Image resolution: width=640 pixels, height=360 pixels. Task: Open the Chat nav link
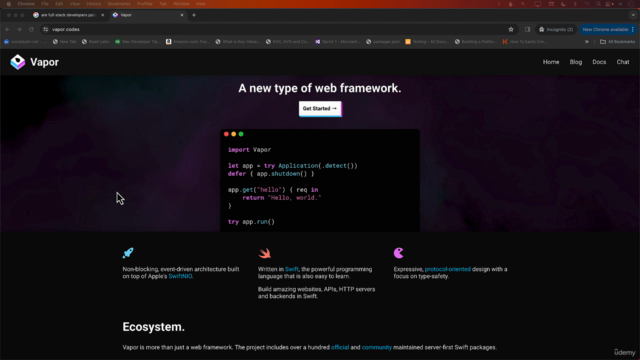[x=622, y=62]
